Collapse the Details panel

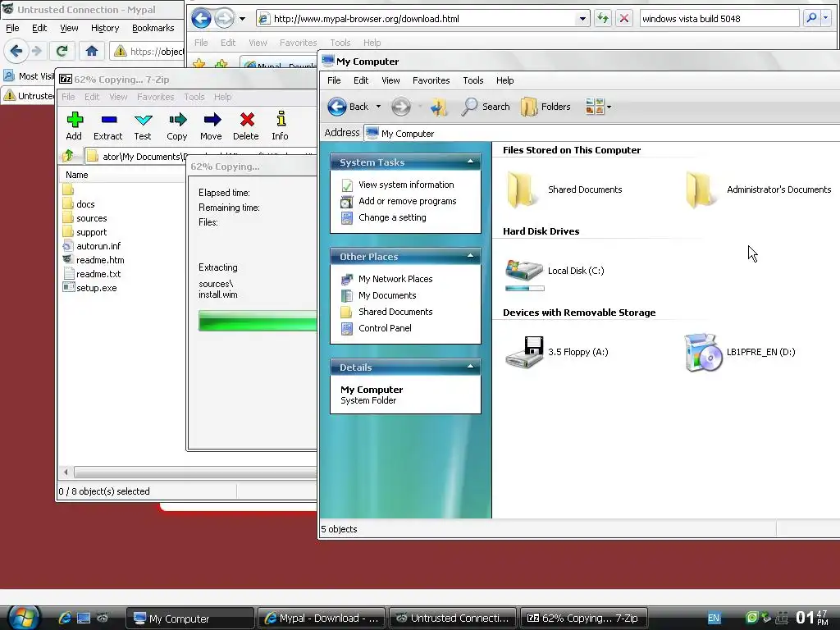coord(470,367)
